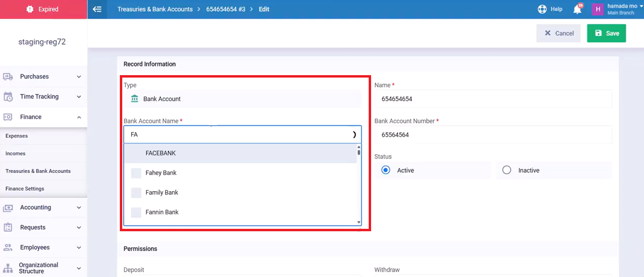The width and height of the screenshot is (644, 277).
Task: Click the Purchases truck icon
Action: pyautogui.click(x=8, y=77)
